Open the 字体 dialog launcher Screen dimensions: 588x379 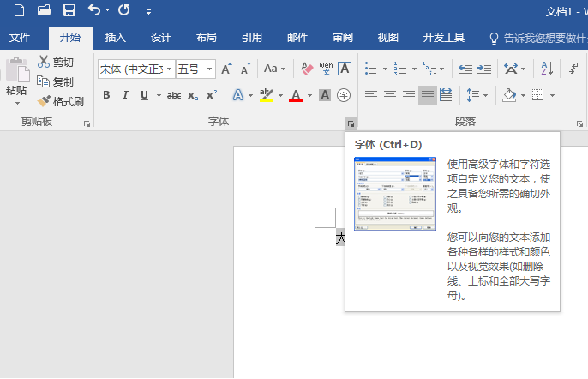tap(351, 123)
